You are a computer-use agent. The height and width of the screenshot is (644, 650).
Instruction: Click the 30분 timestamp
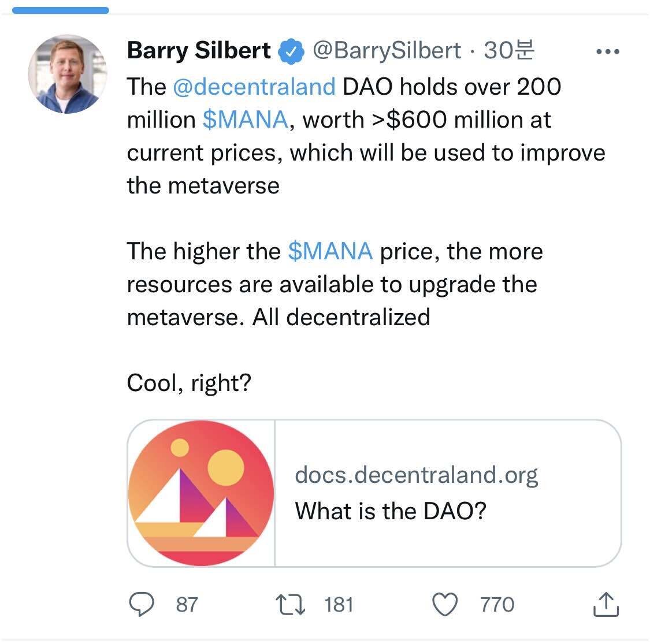(x=508, y=51)
